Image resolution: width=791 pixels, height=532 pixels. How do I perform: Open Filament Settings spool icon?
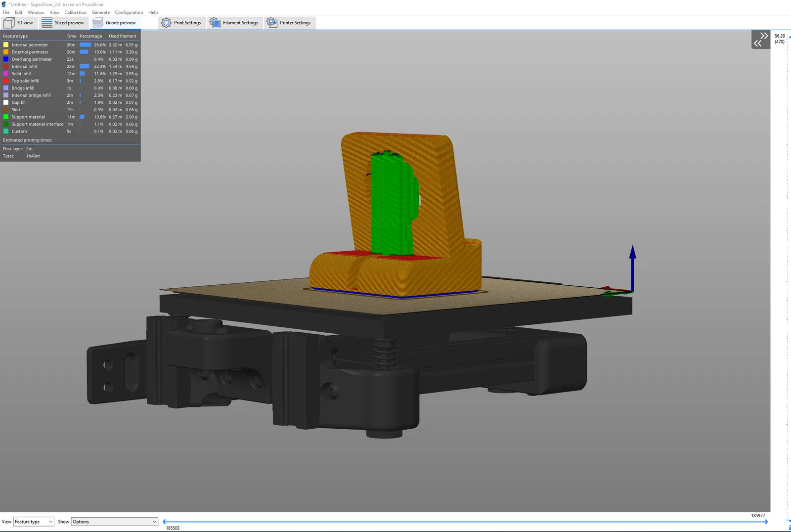pos(215,23)
